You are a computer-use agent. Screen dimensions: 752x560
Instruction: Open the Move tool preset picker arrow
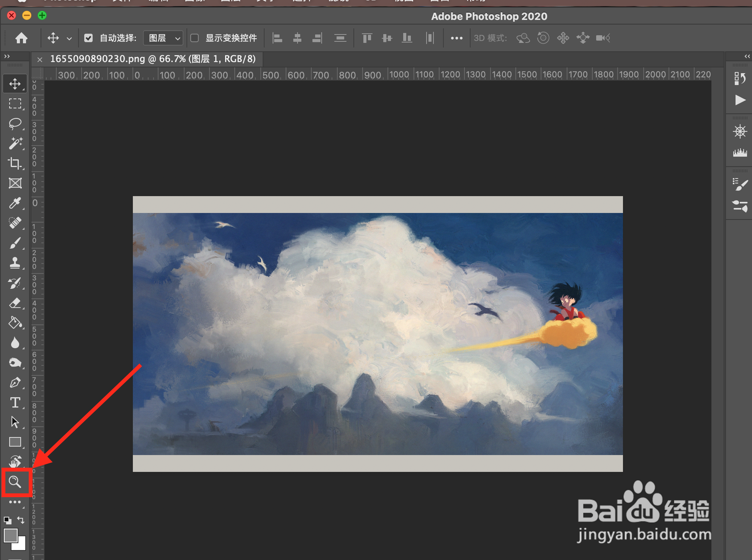point(69,38)
